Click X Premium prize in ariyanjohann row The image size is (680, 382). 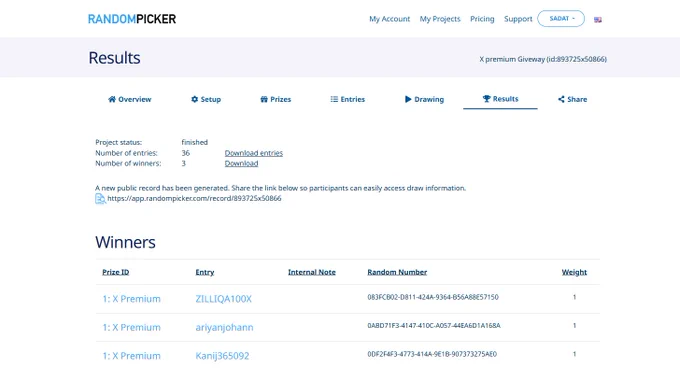tap(131, 327)
